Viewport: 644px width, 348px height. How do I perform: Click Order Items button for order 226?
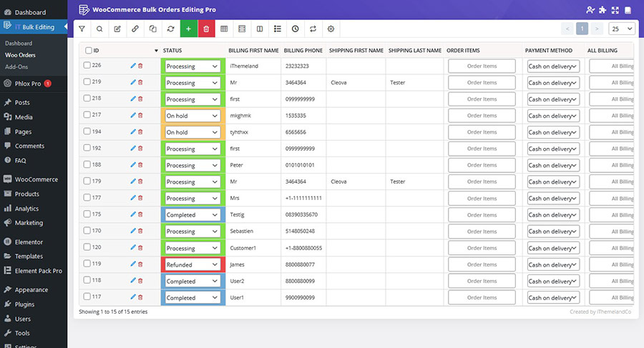[482, 66]
